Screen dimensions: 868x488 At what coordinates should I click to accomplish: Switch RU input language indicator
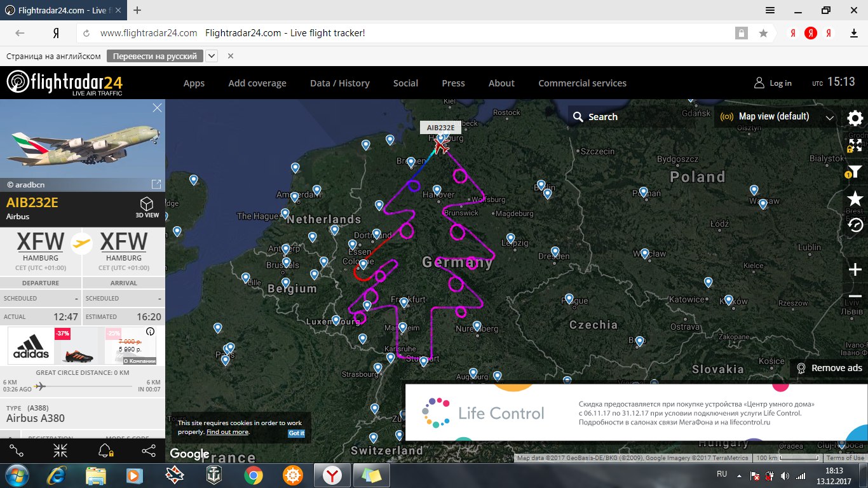(x=722, y=474)
